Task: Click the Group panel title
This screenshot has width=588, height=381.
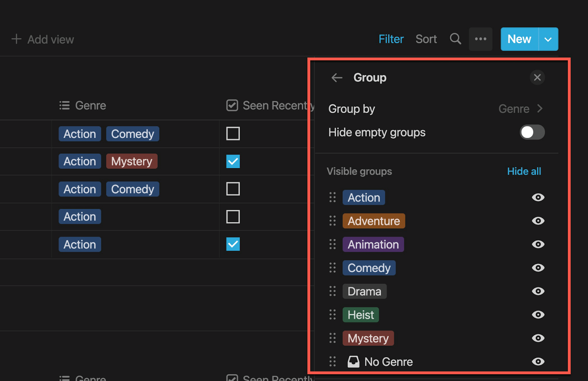Action: tap(370, 77)
